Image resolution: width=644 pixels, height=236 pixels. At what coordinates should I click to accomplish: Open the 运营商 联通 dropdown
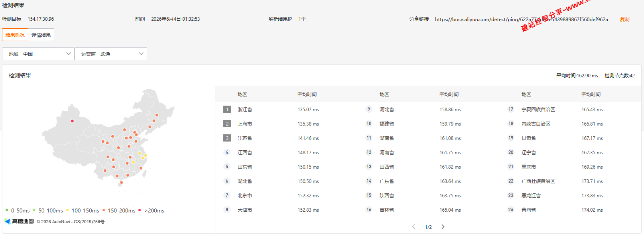pos(111,54)
